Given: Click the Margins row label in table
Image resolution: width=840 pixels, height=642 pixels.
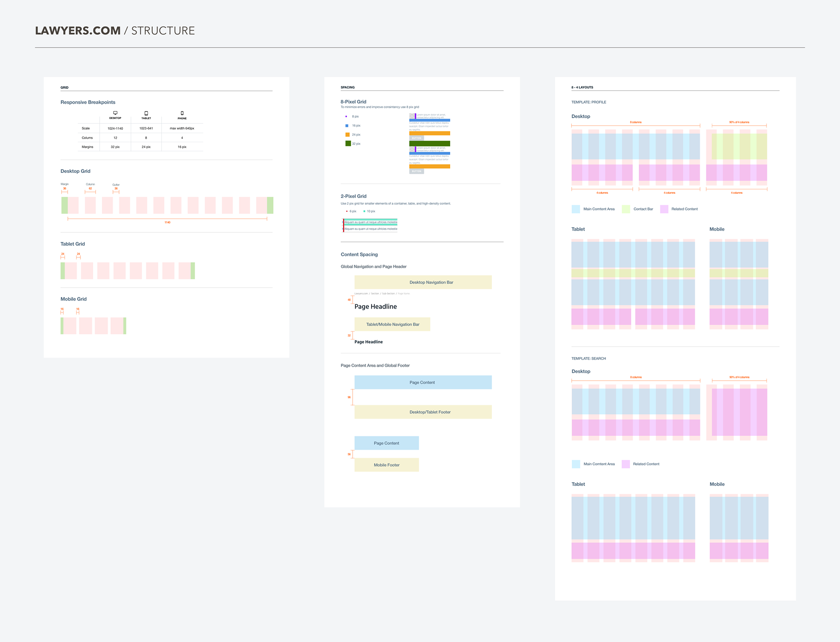Looking at the screenshot, I should pos(87,147).
